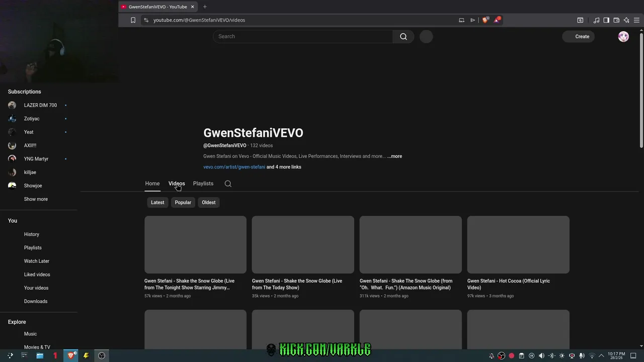Click the speaker volume tray icon
644x362 pixels.
[541, 356]
